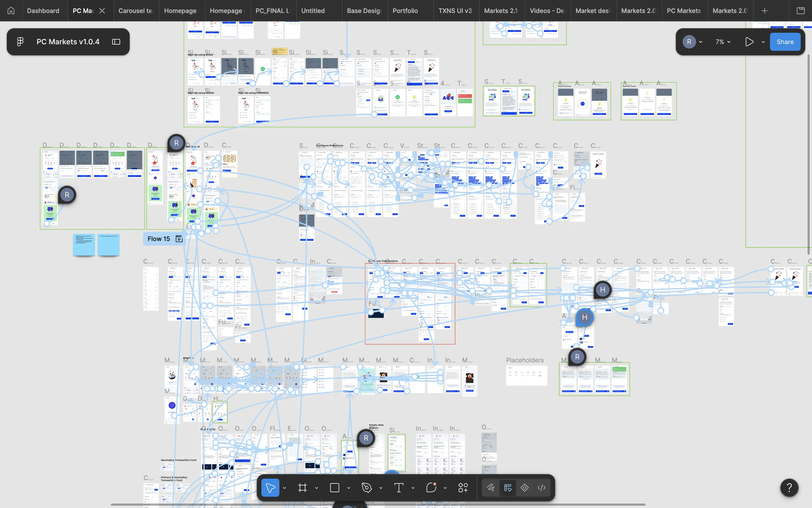812x508 pixels.
Task: Toggle Dev Mode code icon
Action: click(x=542, y=487)
